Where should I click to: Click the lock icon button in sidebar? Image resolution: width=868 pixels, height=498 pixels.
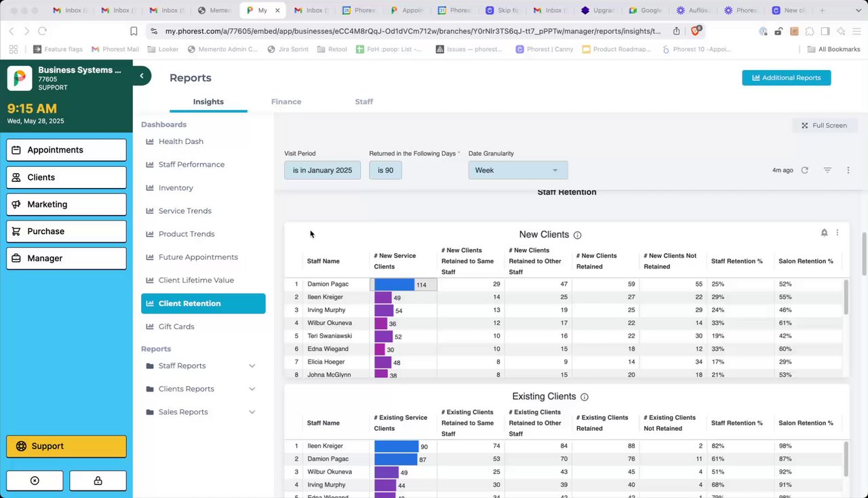pos(98,480)
